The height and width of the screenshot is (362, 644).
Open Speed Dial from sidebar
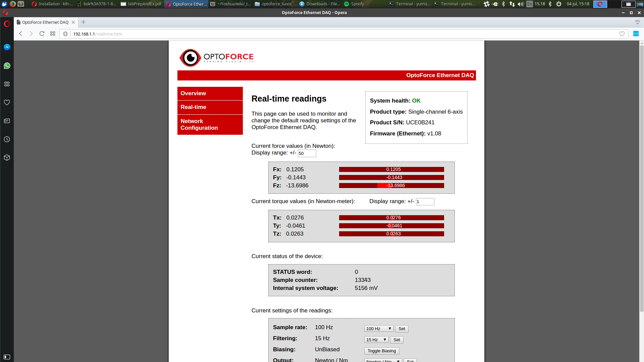click(7, 84)
